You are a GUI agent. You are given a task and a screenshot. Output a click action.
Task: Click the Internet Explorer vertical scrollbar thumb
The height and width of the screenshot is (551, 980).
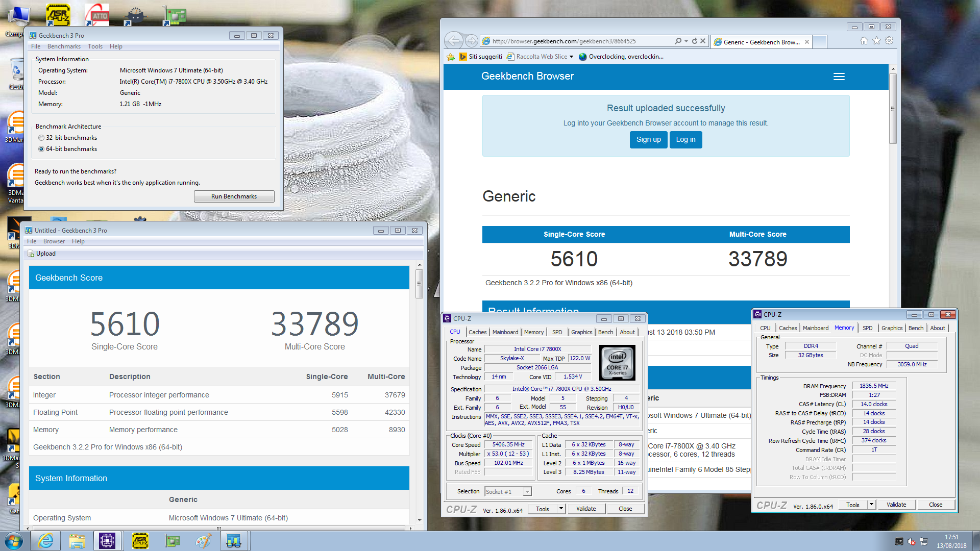(893, 109)
